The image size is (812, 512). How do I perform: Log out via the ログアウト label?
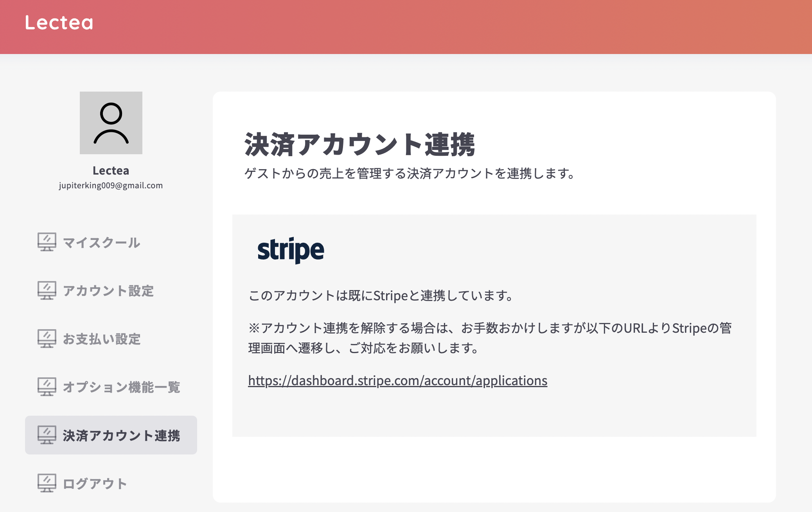click(x=95, y=483)
